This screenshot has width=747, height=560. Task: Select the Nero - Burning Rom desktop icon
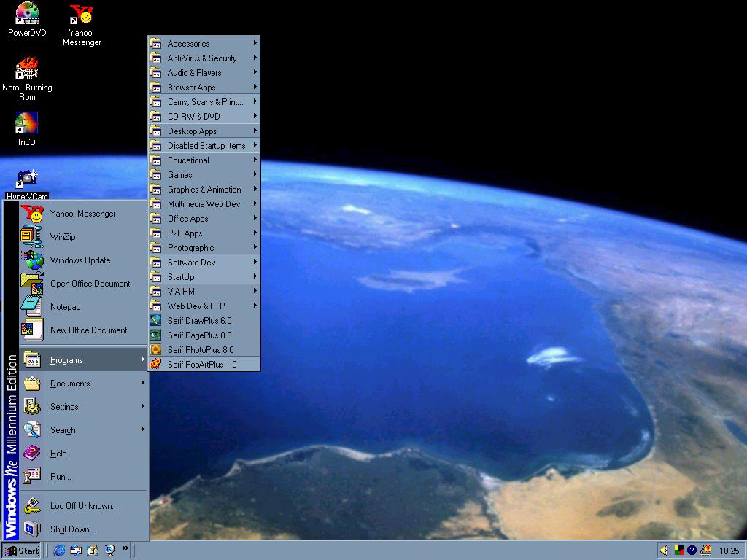(27, 79)
